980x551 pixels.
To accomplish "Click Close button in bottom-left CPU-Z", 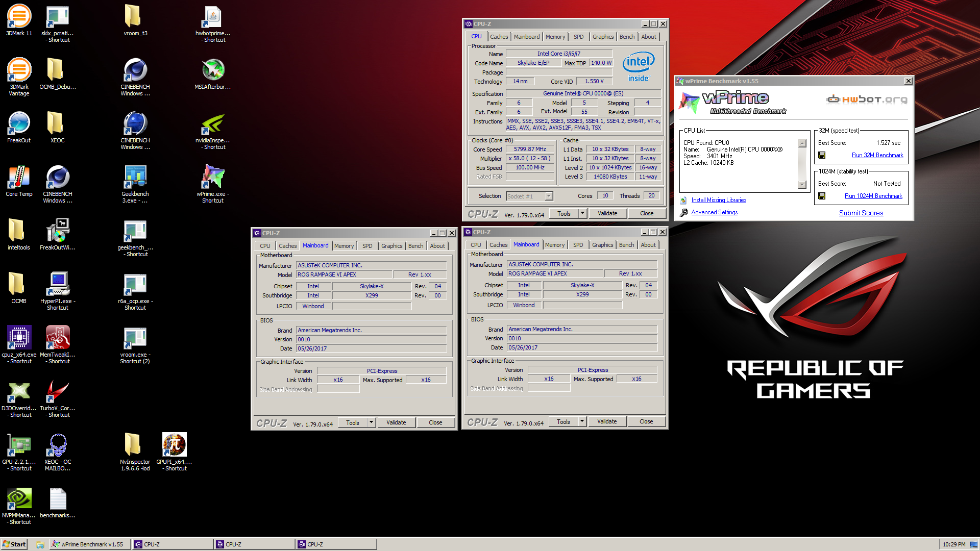I will coord(435,422).
